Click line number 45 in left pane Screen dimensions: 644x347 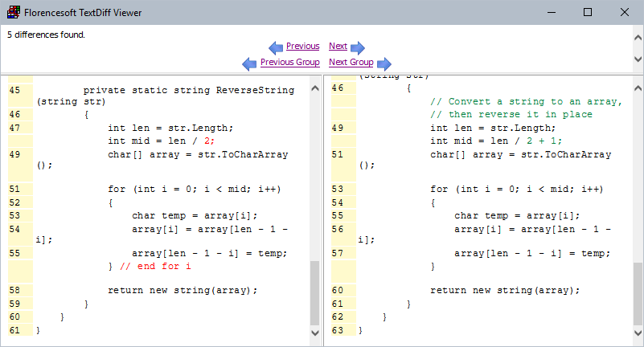[14, 90]
